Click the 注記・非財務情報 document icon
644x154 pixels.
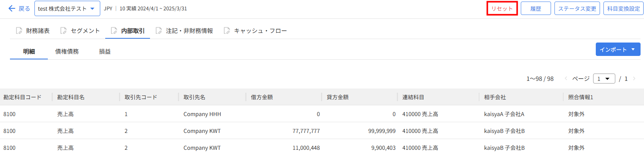pyautogui.click(x=159, y=31)
